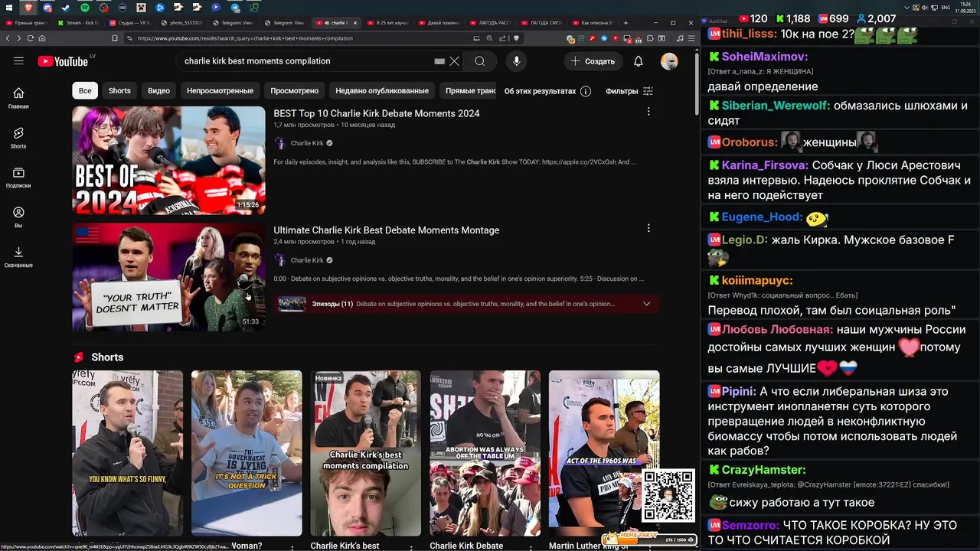The height and width of the screenshot is (551, 980).
Task: Switch to the Студия — VK browser tab
Action: (130, 23)
